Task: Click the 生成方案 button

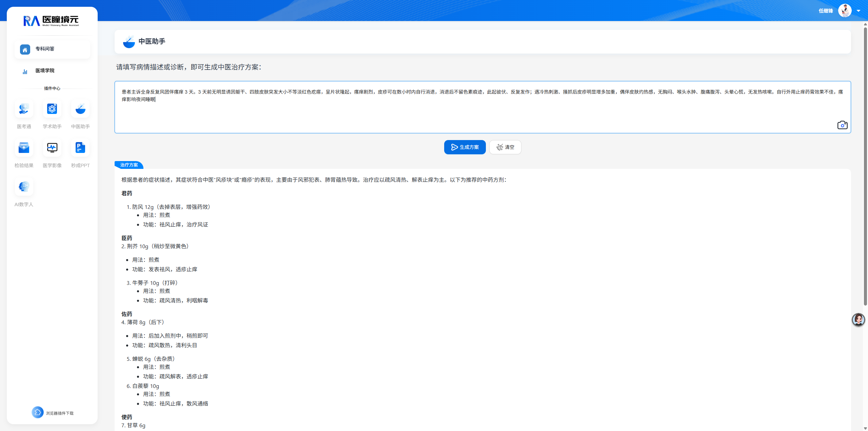Action: point(465,147)
